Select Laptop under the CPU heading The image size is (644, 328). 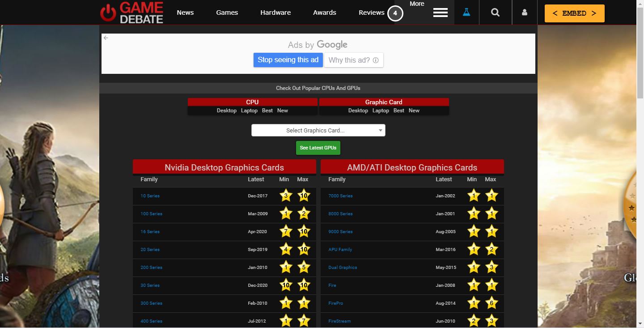click(249, 111)
